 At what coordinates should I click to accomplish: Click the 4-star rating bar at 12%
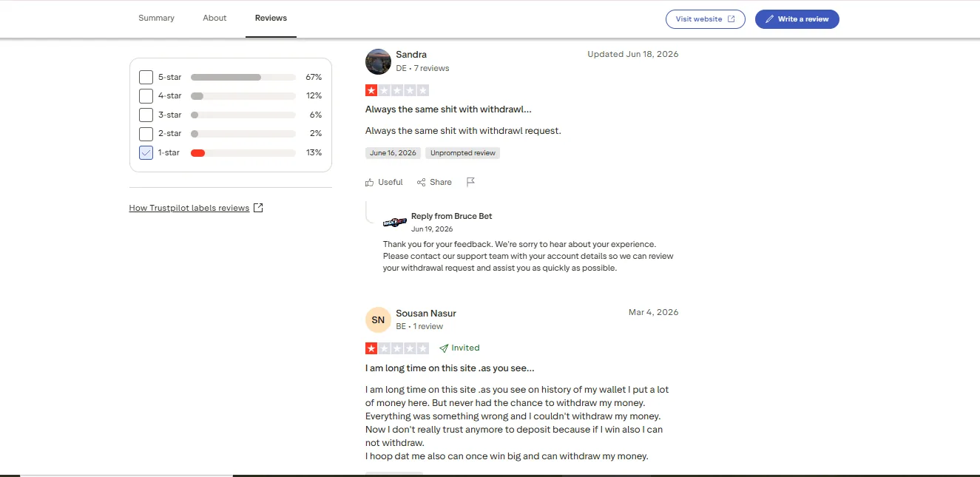(x=243, y=96)
